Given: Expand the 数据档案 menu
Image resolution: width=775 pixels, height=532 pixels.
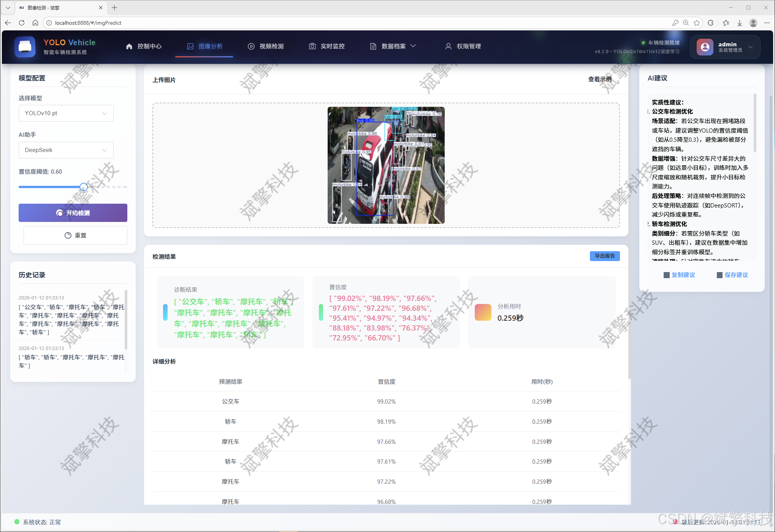Looking at the screenshot, I should tap(393, 46).
